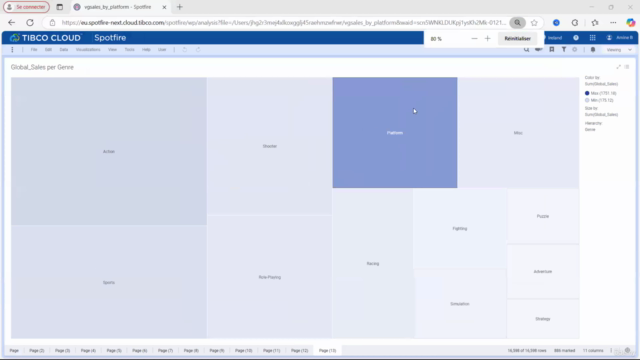The height and width of the screenshot is (360, 640).
Task: Open browser settings and more menu
Action: 613,22
